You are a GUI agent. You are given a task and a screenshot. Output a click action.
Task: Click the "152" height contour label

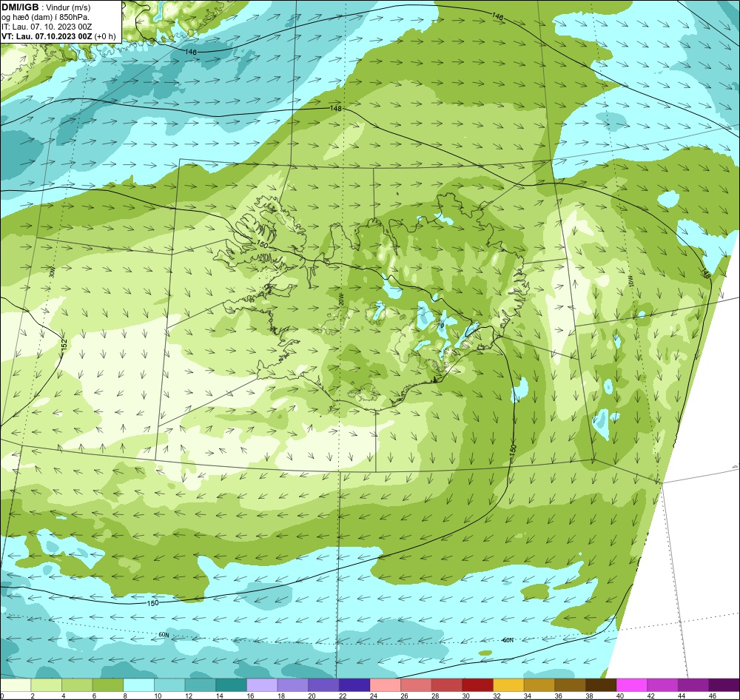click(x=64, y=344)
